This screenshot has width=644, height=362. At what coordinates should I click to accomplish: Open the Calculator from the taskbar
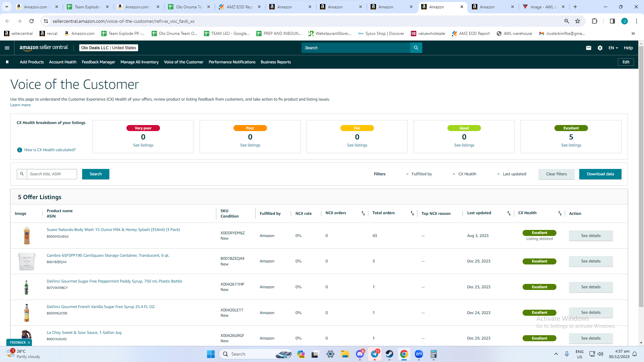pyautogui.click(x=434, y=354)
